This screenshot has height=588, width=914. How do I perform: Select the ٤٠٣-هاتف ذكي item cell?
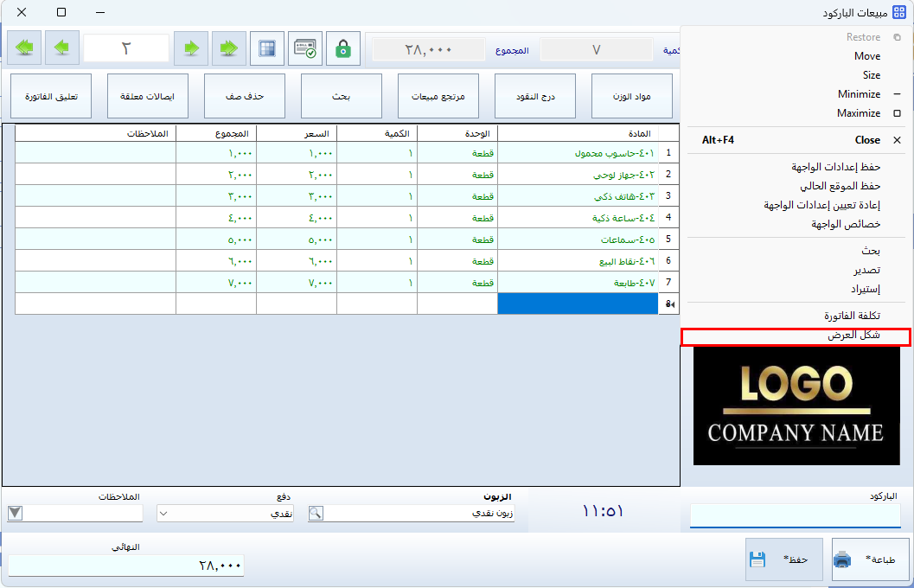coord(578,196)
